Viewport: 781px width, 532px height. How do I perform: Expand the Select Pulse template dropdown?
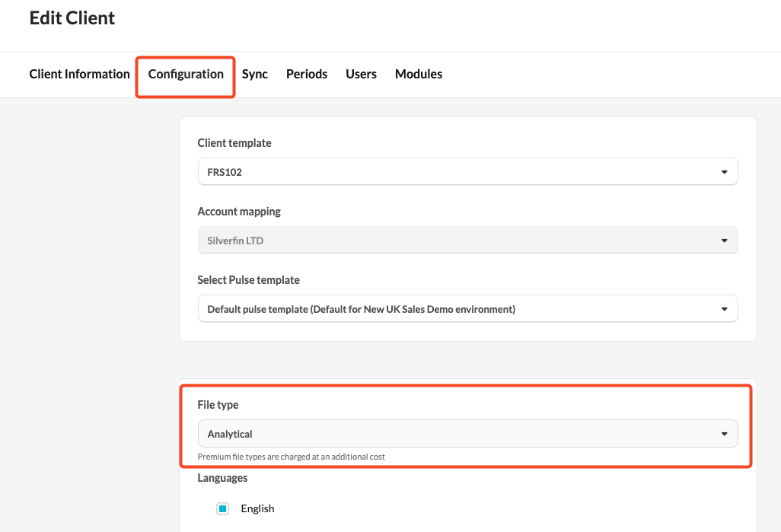tap(467, 309)
